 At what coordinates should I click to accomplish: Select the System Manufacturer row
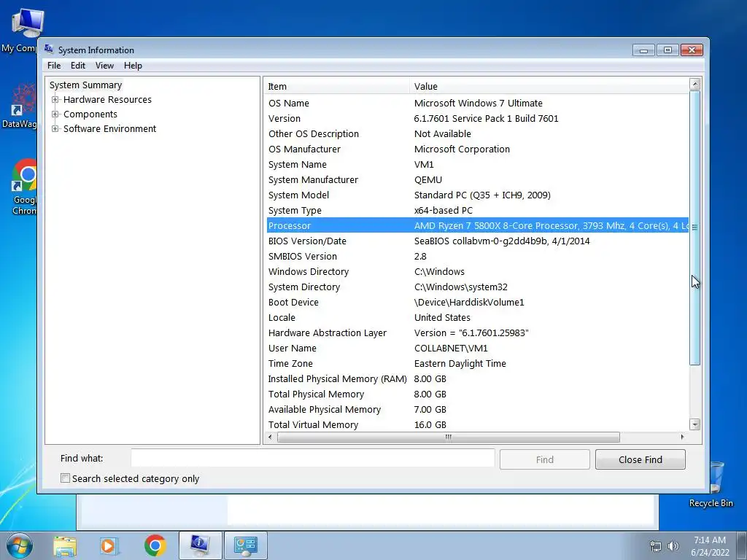[x=477, y=179]
